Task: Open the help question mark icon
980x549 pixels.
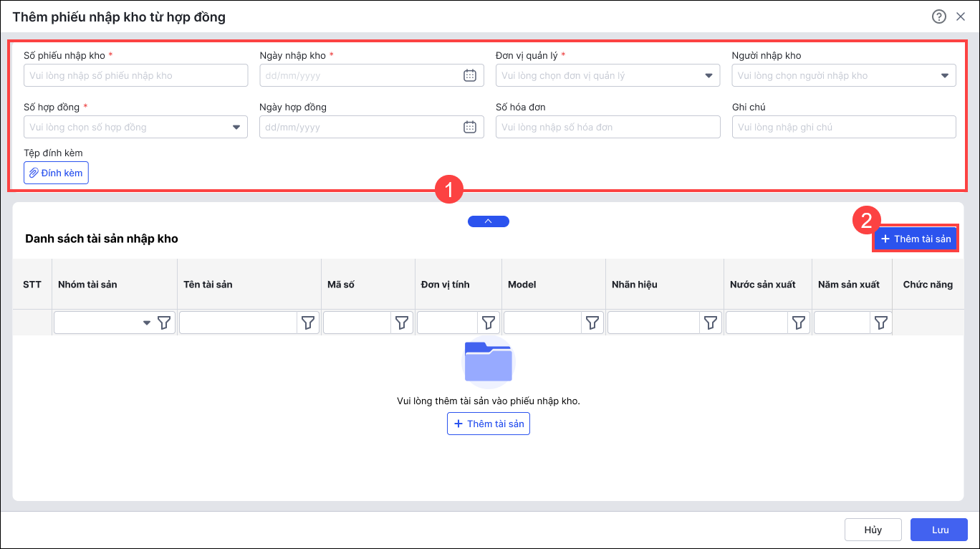Action: (x=938, y=16)
